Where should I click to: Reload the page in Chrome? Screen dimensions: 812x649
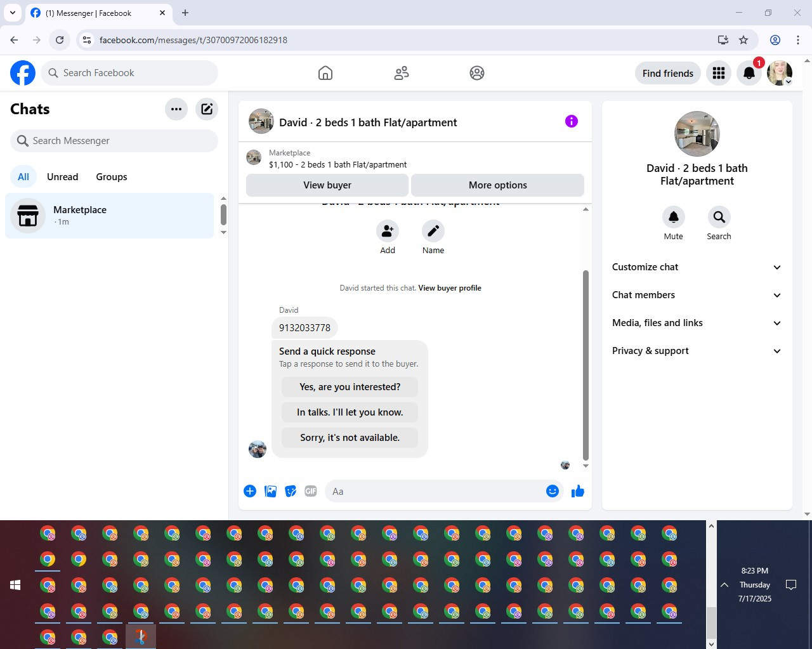[x=60, y=40]
